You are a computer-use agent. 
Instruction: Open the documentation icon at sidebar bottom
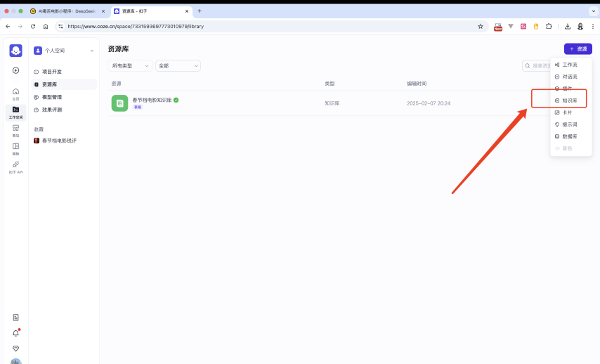(x=15, y=318)
